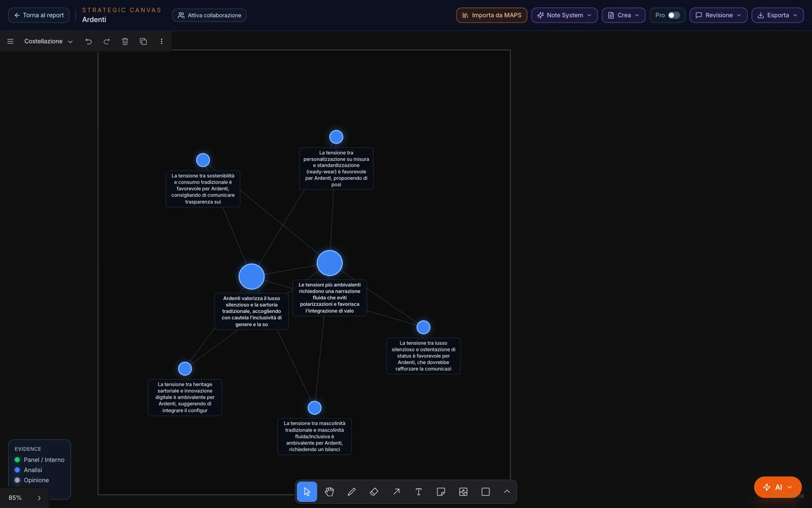Expand more tools with the chevron up

pyautogui.click(x=506, y=492)
